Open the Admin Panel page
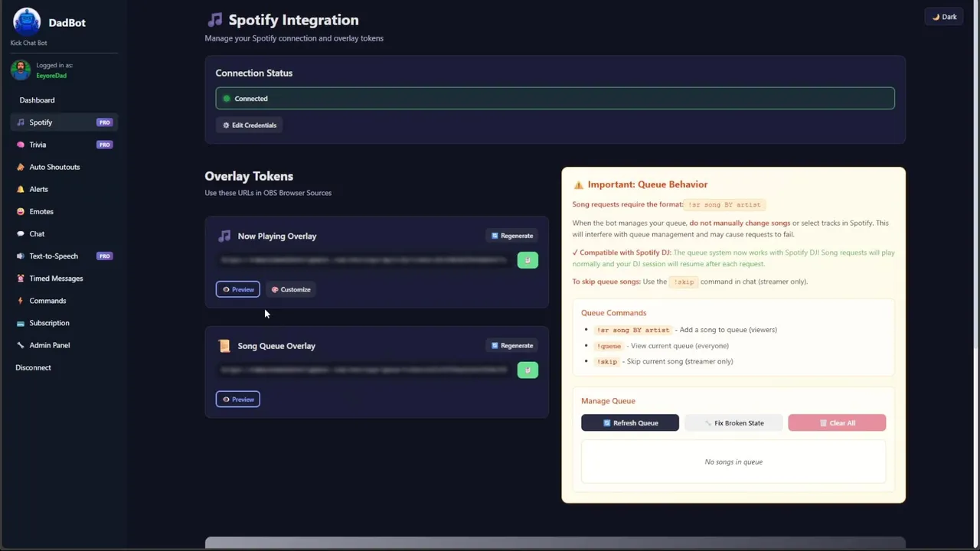980x551 pixels. click(49, 345)
